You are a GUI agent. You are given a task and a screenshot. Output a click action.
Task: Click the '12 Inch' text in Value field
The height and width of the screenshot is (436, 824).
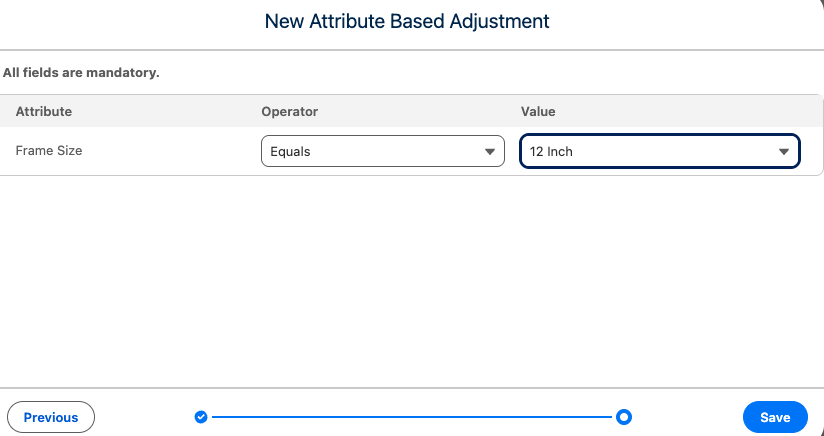click(551, 152)
